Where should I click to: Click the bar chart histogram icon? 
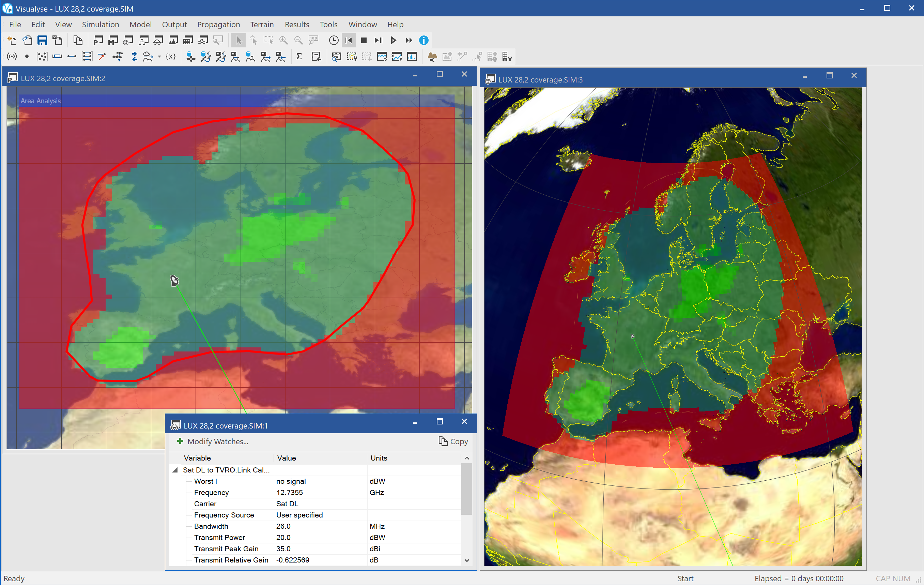tap(412, 57)
